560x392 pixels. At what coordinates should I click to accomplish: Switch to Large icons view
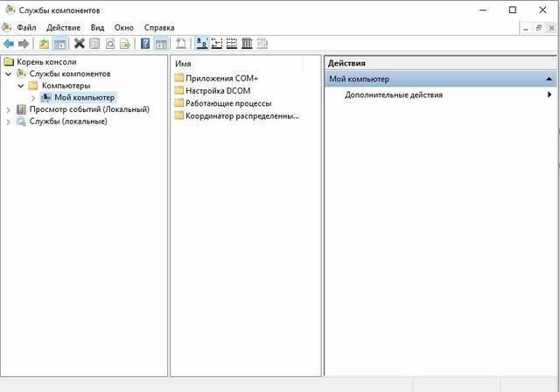pos(202,44)
